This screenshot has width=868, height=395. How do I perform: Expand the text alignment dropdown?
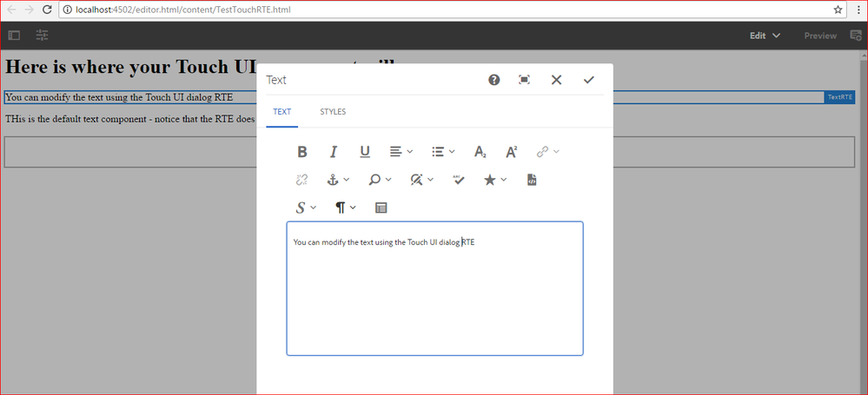coord(401,152)
